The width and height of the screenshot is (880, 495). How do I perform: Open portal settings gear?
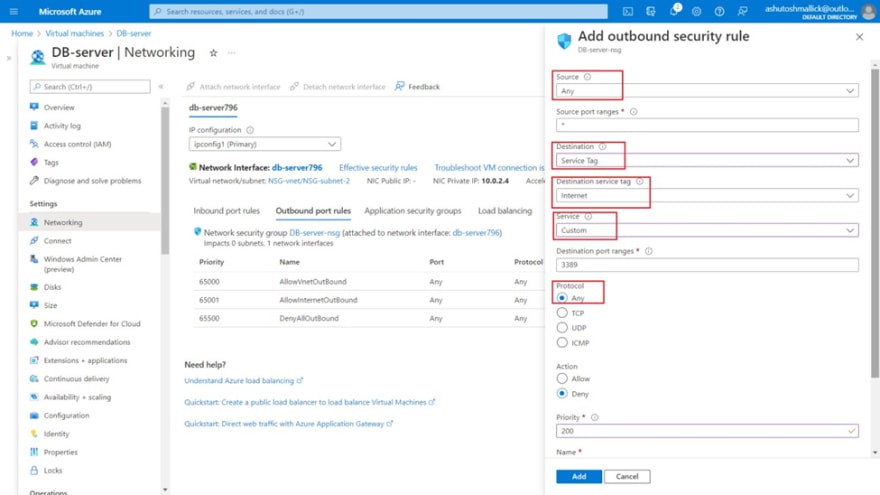click(696, 11)
